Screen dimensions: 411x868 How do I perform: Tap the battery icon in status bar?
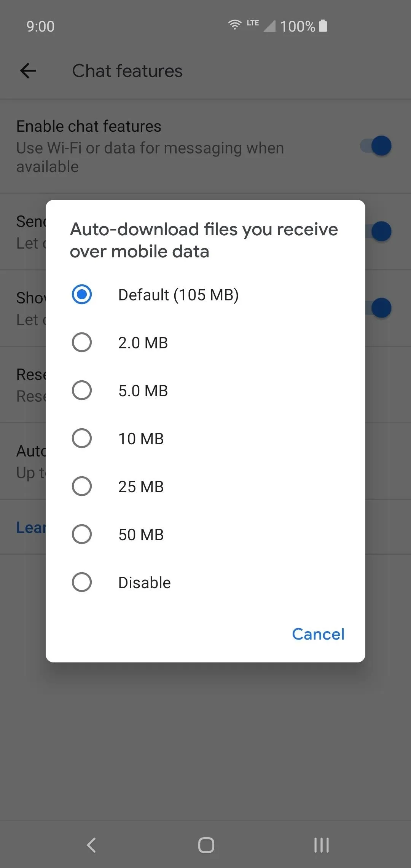pyautogui.click(x=323, y=26)
